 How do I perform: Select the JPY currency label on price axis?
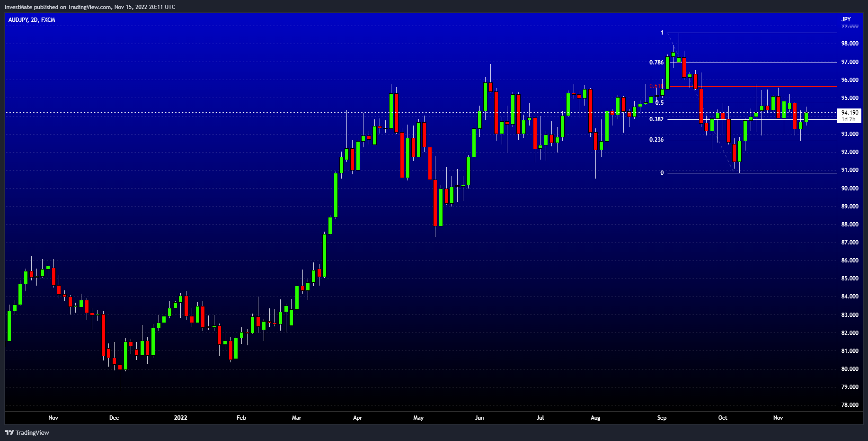point(846,19)
